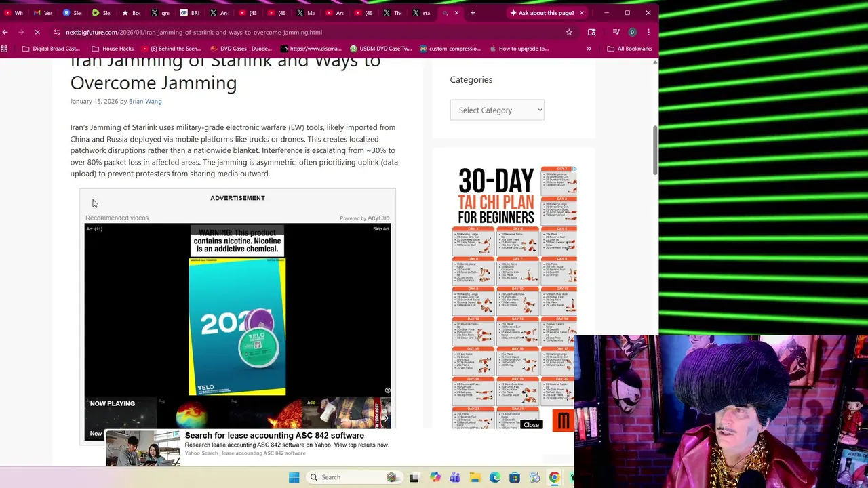View site information icon in address bar
The image size is (868, 488).
pyautogui.click(x=57, y=32)
